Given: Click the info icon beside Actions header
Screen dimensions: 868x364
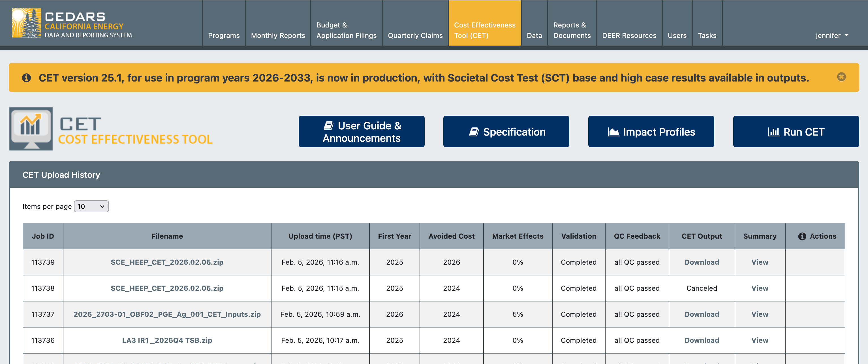Looking at the screenshot, I should pos(802,236).
